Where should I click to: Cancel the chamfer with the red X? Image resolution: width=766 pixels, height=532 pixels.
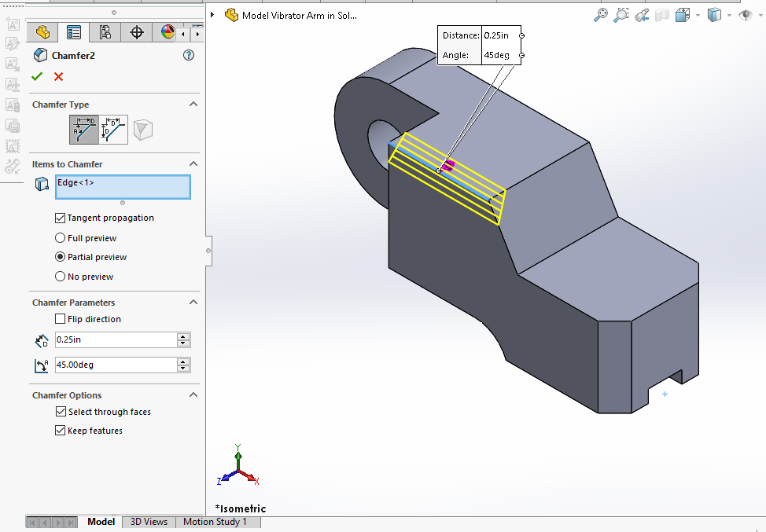click(58, 76)
